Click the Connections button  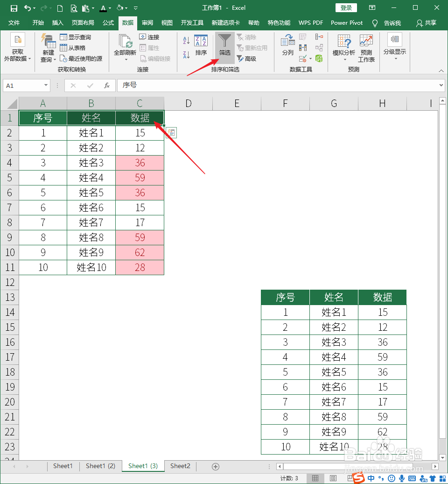click(149, 37)
